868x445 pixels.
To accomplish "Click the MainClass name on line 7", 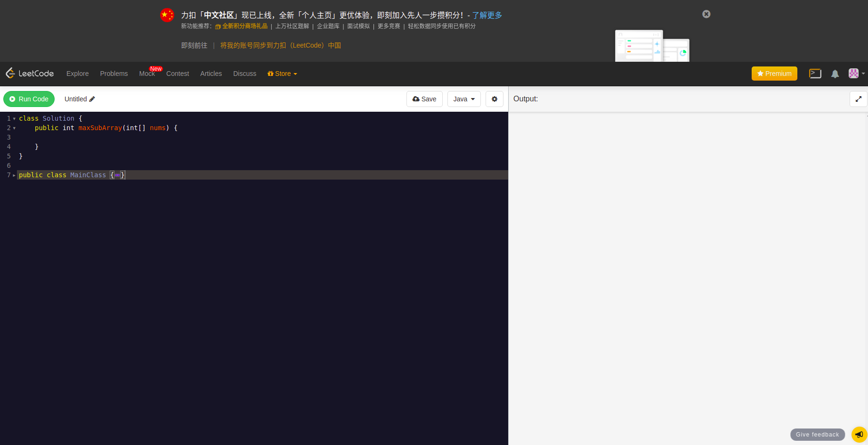I will coord(88,175).
